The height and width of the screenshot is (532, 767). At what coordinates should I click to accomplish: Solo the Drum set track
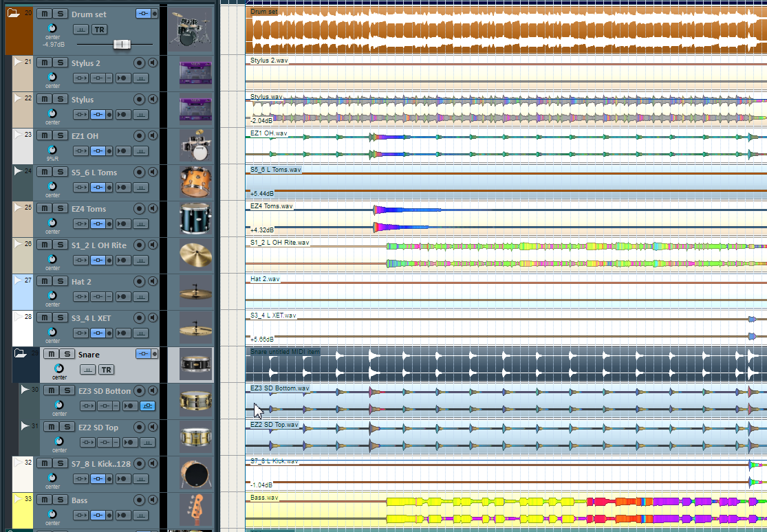click(x=60, y=14)
